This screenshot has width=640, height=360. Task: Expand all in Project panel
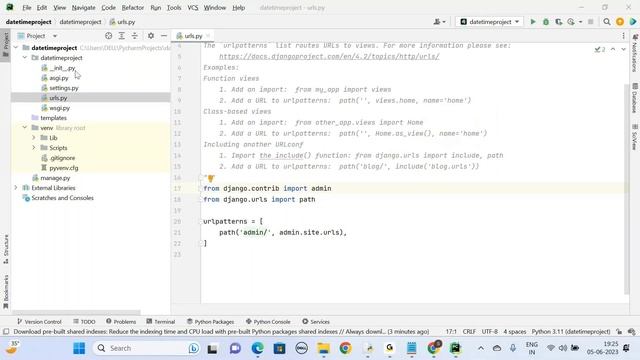click(122, 36)
